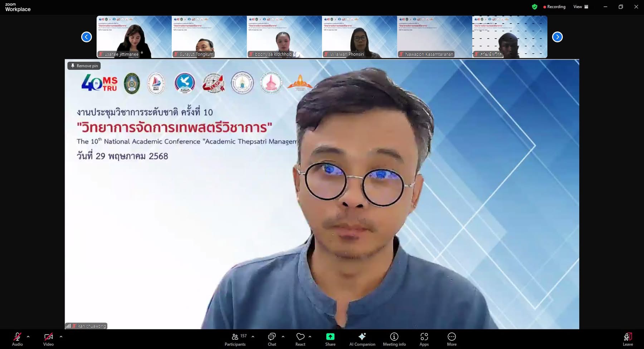644x349 pixels.
Task: Leave the meeting
Action: click(x=628, y=339)
